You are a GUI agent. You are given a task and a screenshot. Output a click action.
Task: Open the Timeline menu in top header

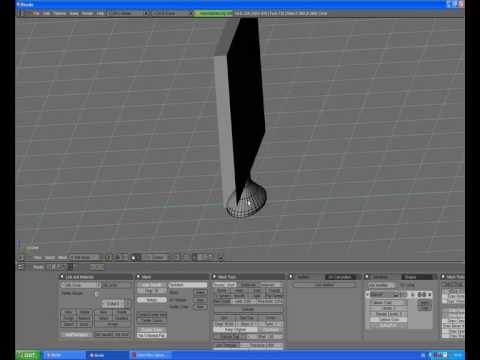coord(60,14)
